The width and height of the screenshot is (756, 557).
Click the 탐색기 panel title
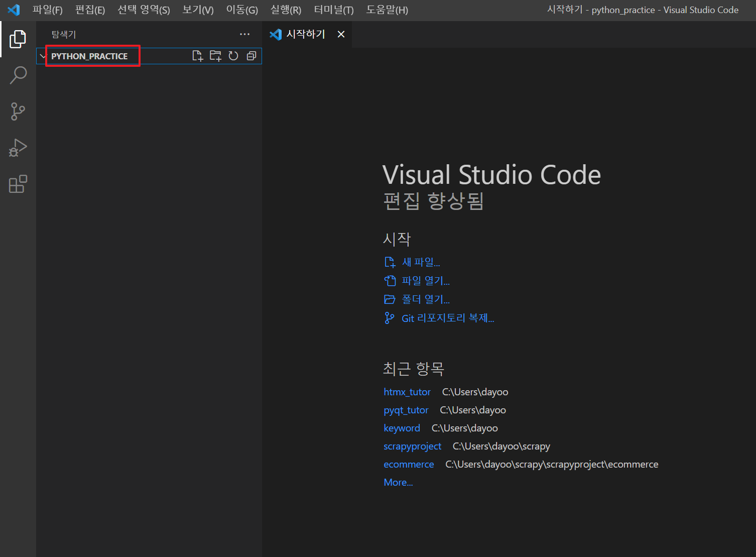click(64, 34)
